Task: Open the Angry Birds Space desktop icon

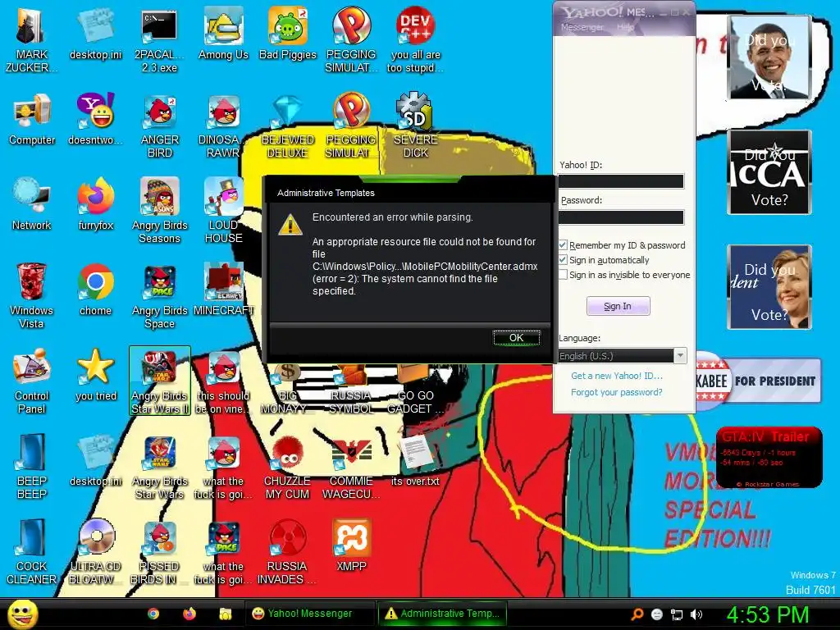Action: pos(159,295)
